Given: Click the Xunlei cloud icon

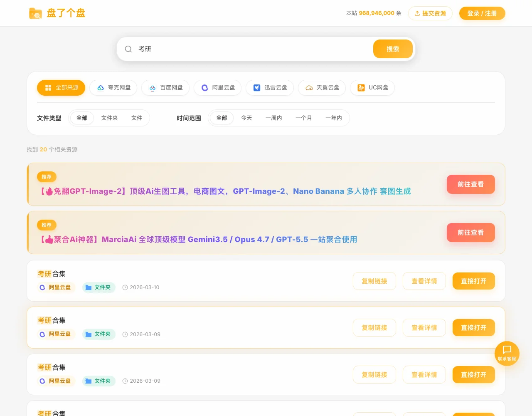Looking at the screenshot, I should click(x=257, y=88).
